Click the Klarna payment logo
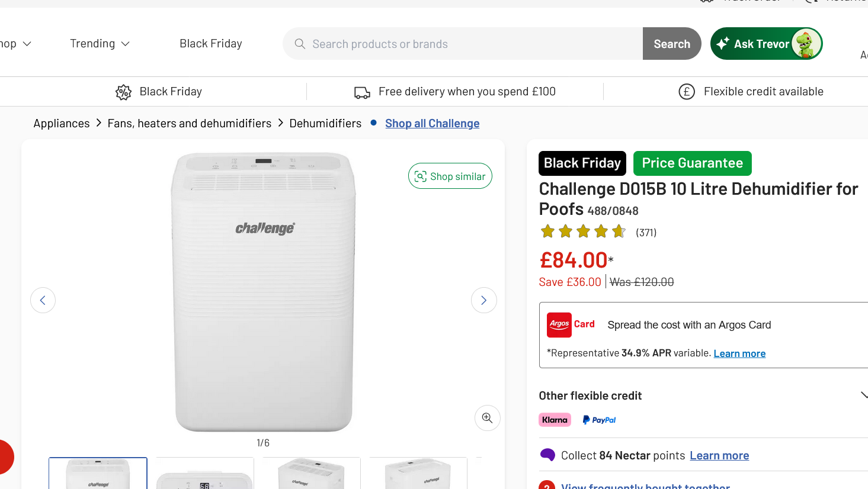Image resolution: width=868 pixels, height=489 pixels. tap(555, 420)
